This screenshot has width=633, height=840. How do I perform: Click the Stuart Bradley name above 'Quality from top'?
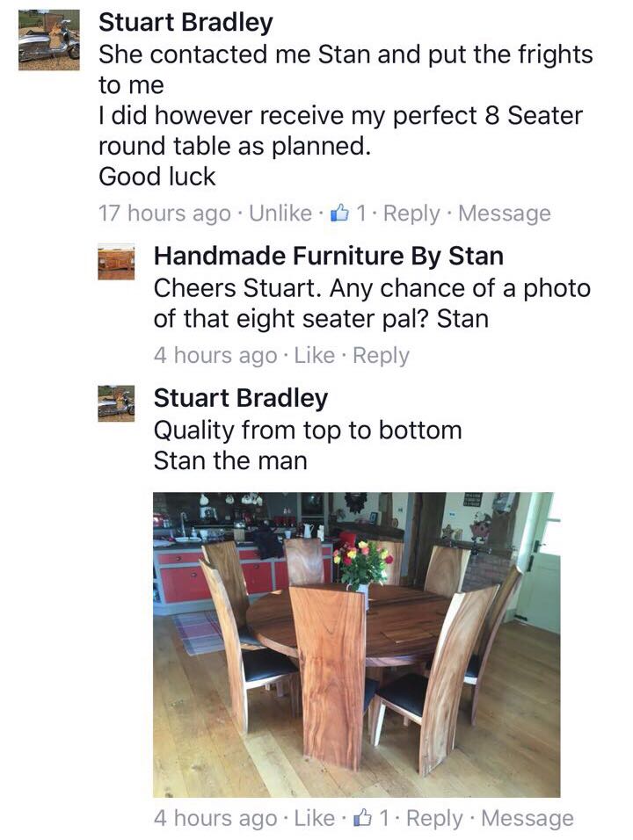tap(241, 398)
